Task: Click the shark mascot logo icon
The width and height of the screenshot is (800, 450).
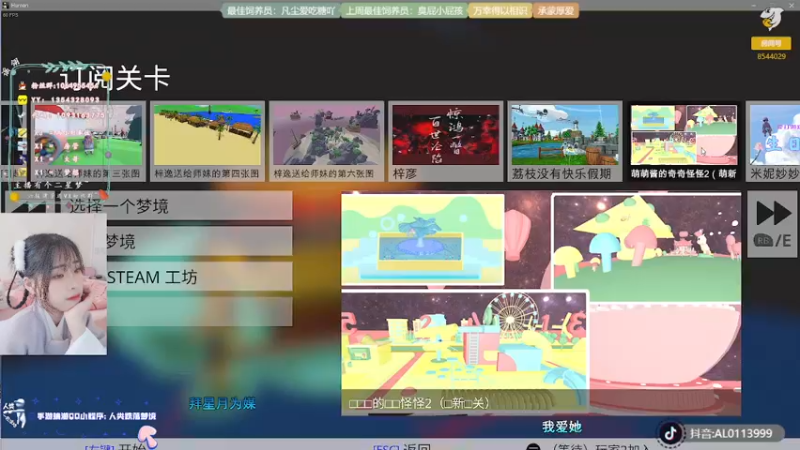Action: 771,20
